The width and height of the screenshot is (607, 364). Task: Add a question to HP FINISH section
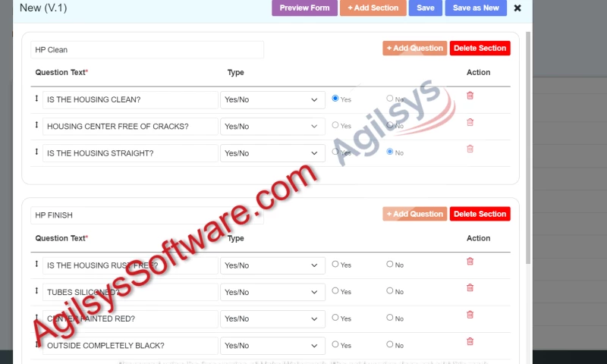tap(414, 214)
